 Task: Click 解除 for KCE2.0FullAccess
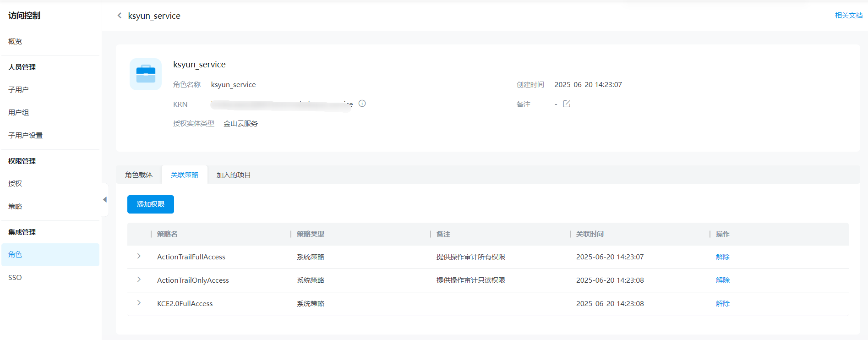pos(722,304)
